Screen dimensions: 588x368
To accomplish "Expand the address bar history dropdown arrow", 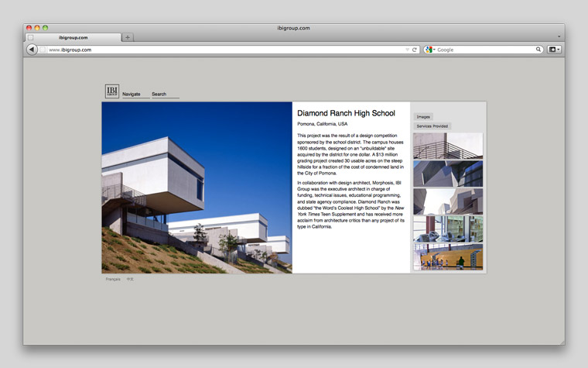I will [x=407, y=50].
